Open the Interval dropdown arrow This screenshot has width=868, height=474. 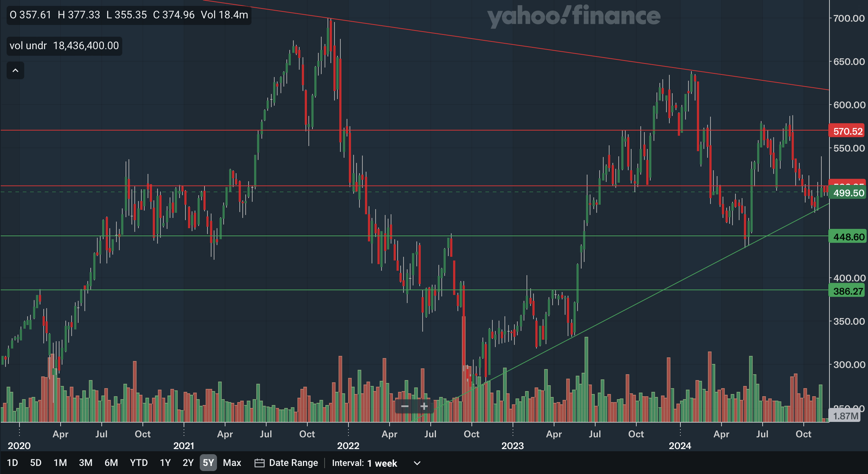tap(417, 463)
